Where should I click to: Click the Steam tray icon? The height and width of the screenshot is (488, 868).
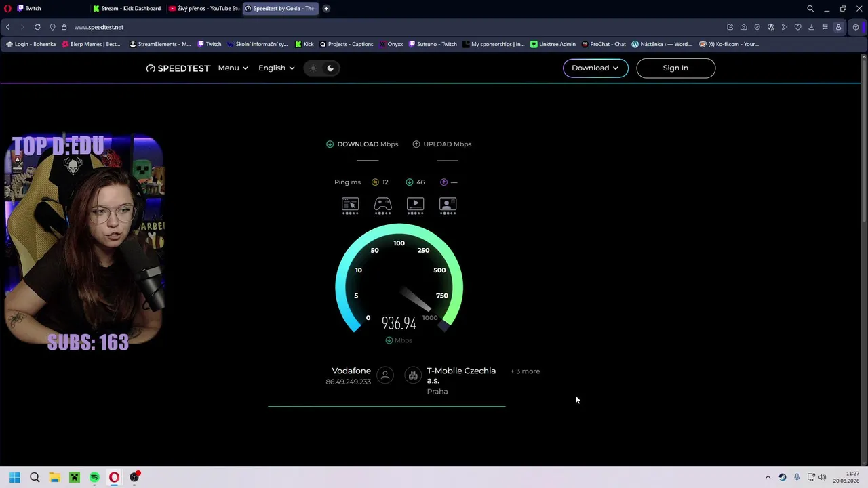(783, 477)
